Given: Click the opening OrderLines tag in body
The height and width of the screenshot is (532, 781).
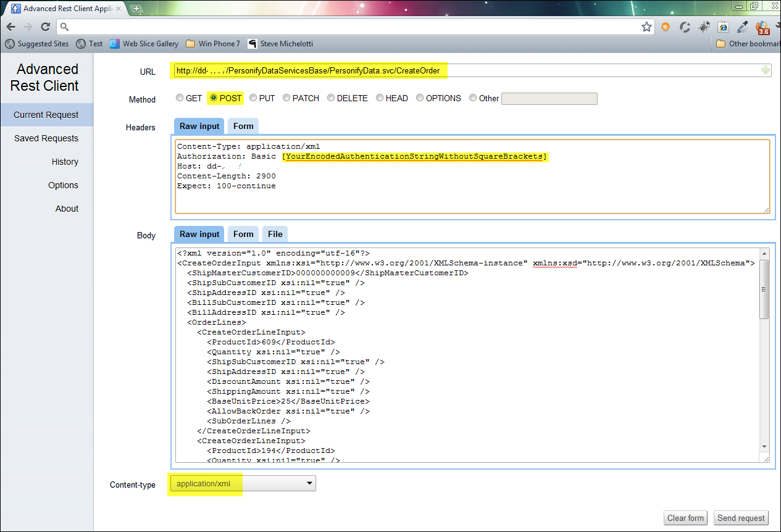Looking at the screenshot, I should pos(217,322).
